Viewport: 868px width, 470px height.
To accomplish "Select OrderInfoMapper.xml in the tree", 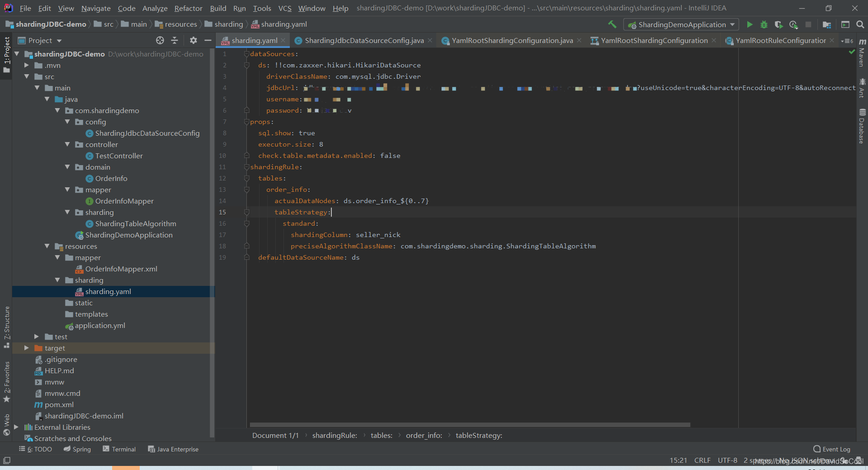I will [121, 269].
